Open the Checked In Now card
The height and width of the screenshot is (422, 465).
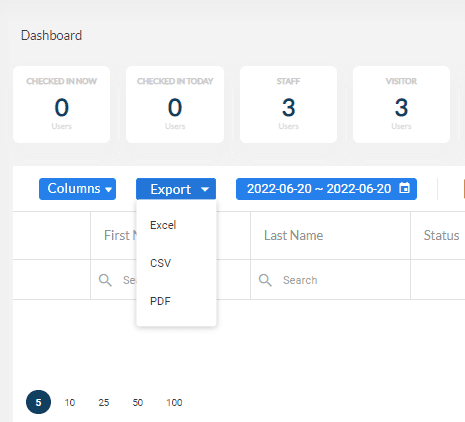[61, 104]
